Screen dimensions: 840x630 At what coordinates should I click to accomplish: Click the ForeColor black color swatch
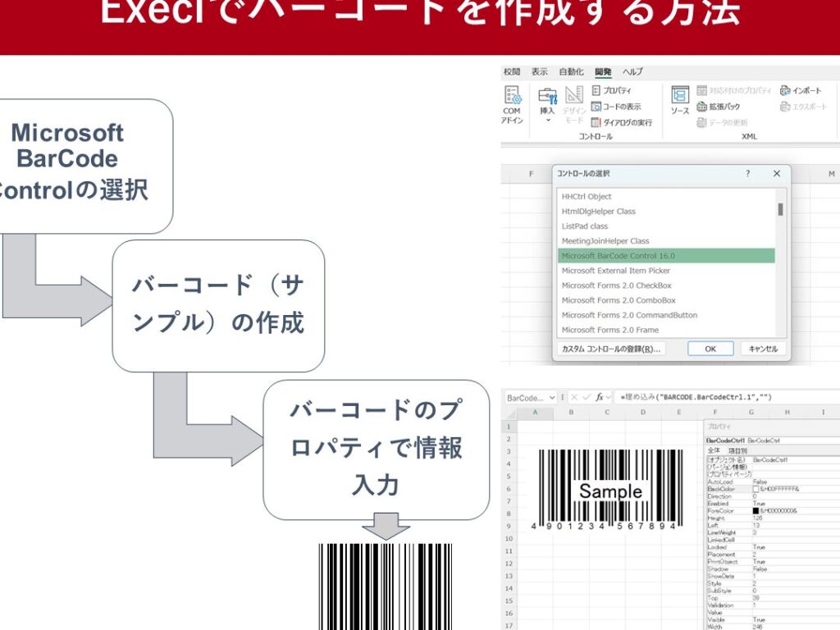756,511
